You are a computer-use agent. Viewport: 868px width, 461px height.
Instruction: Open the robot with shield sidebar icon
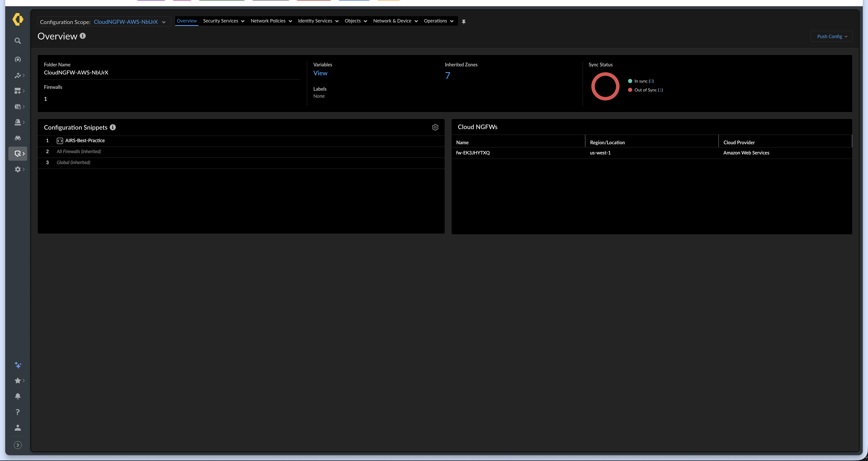click(18, 107)
